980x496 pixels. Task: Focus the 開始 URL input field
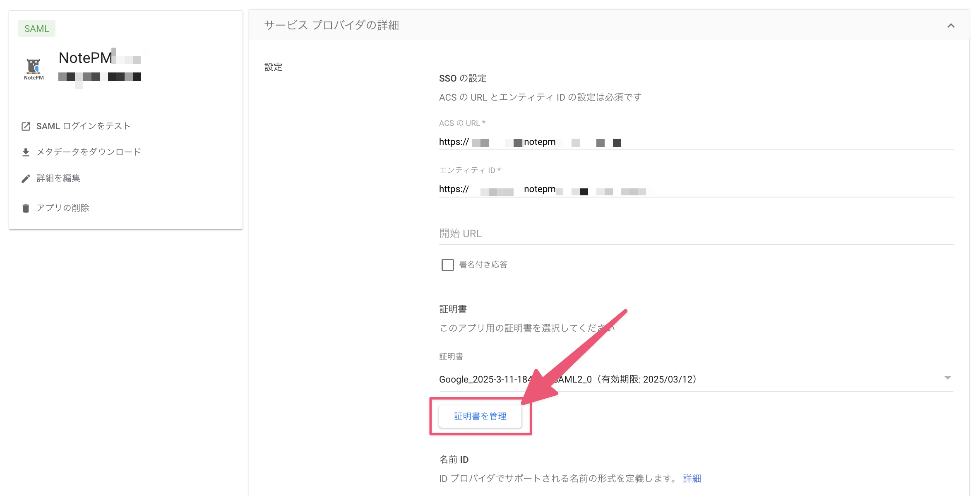point(697,234)
